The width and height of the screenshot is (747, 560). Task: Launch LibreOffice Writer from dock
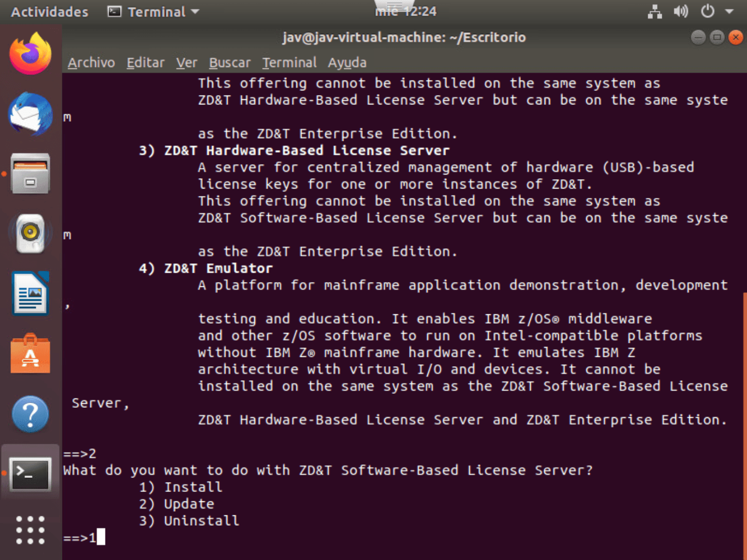pos(30,294)
